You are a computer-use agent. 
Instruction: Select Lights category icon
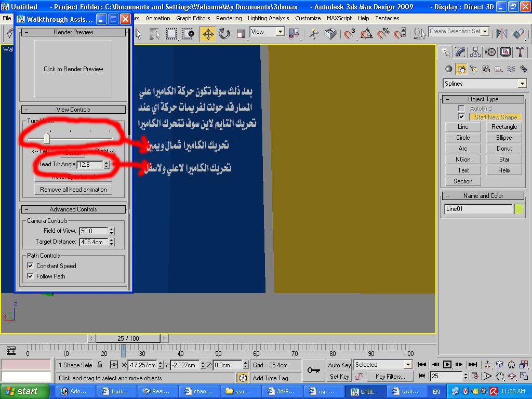point(474,69)
